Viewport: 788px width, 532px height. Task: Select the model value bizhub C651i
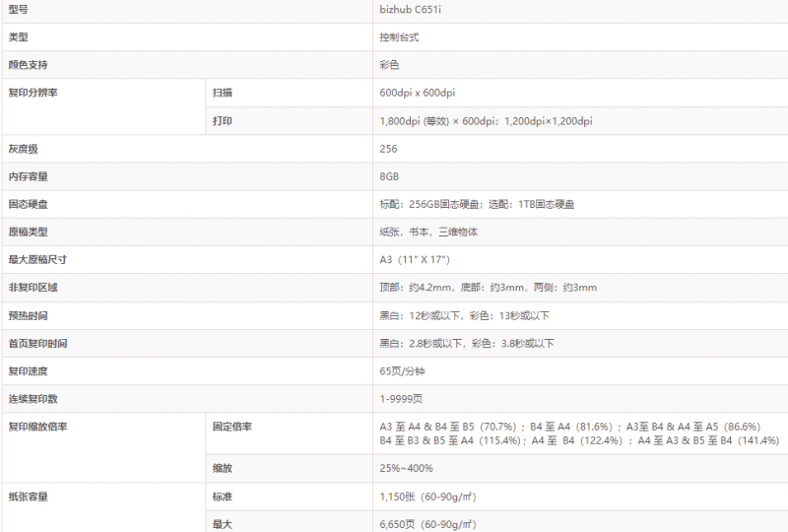click(410, 10)
